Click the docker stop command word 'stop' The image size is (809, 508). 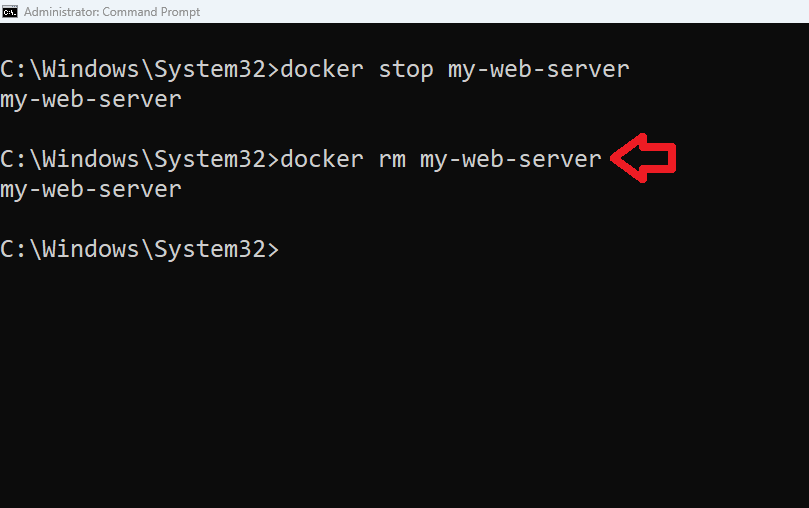406,70
